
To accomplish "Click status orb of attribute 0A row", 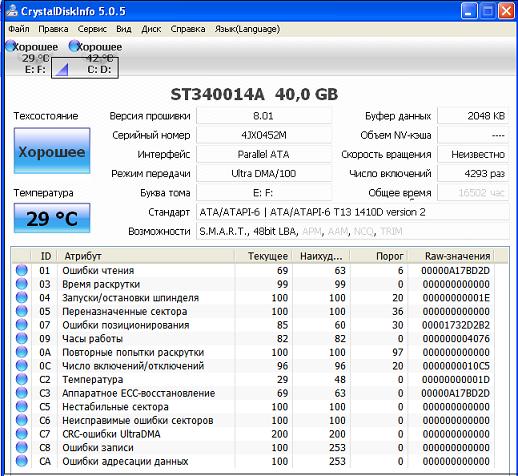I will tap(22, 352).
